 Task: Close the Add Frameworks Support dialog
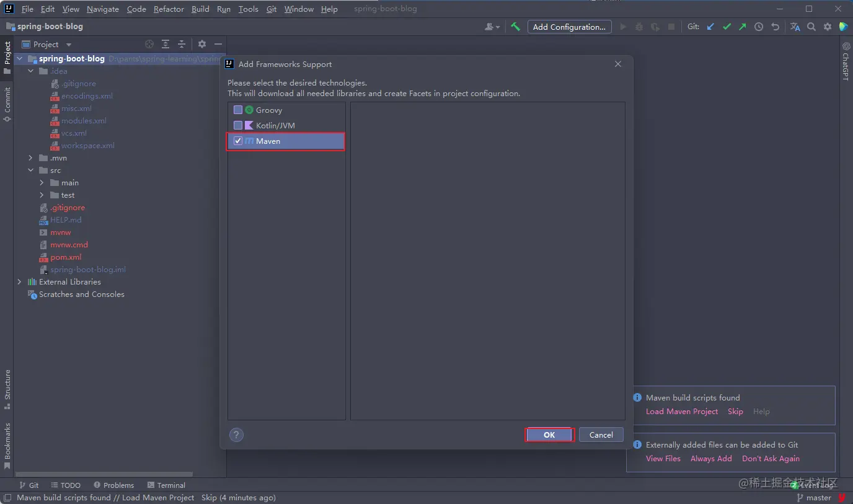[x=618, y=64]
